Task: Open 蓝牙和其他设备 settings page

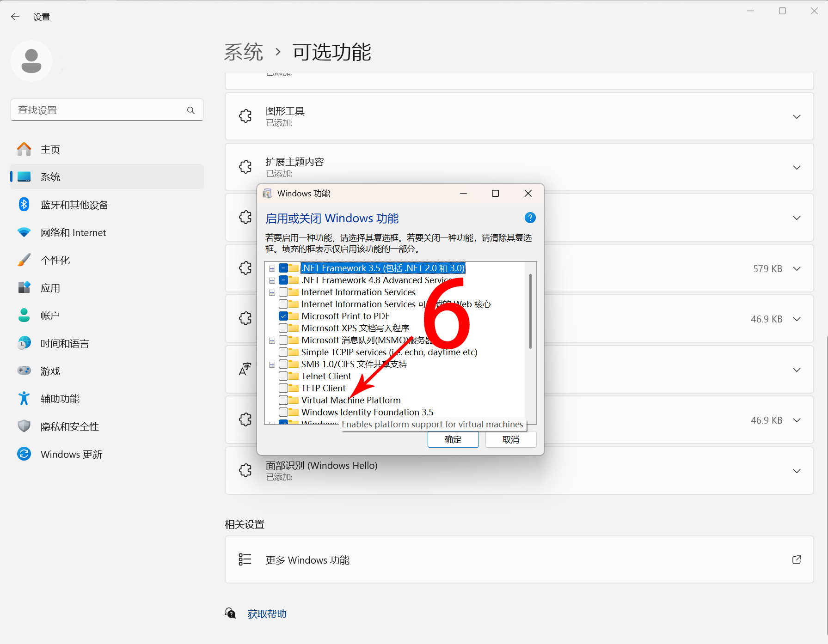Action: [107, 205]
